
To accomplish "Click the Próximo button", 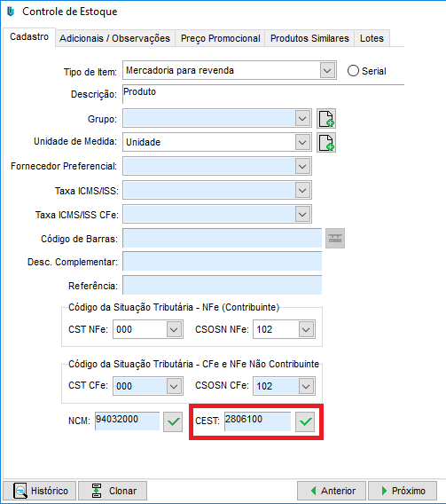I will tap(403, 491).
